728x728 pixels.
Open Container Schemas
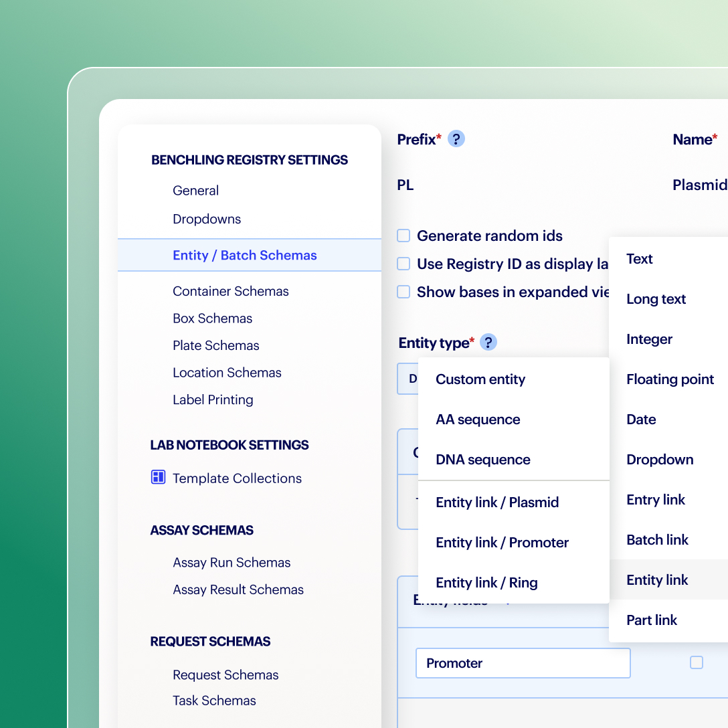click(231, 291)
